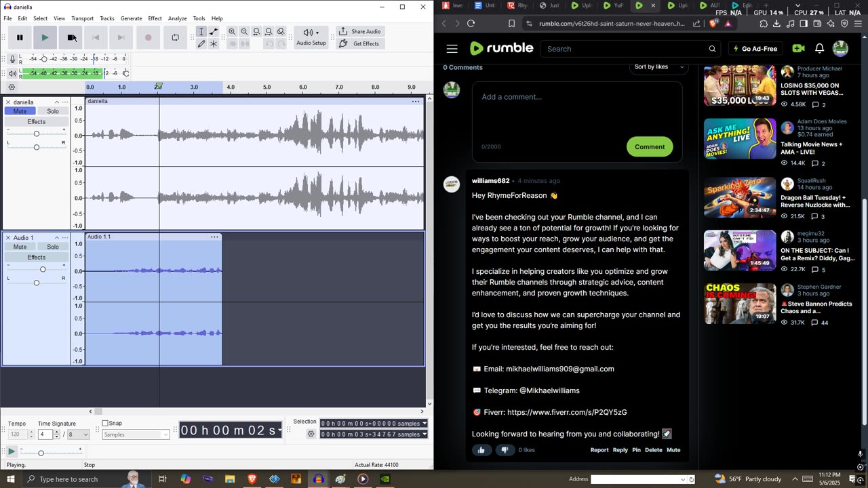Screen dimensions: 868x488
Task: Select the Multi-tool asterisk icon
Action: pyautogui.click(x=214, y=44)
